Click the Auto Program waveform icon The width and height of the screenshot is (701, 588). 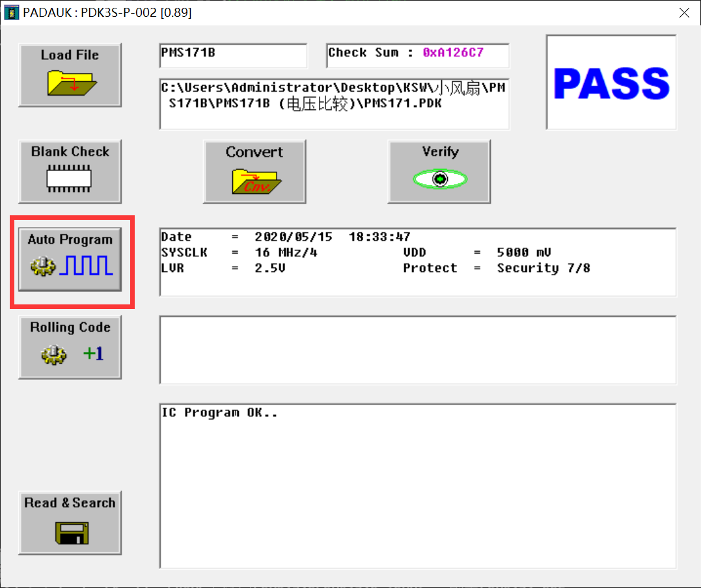click(x=86, y=265)
